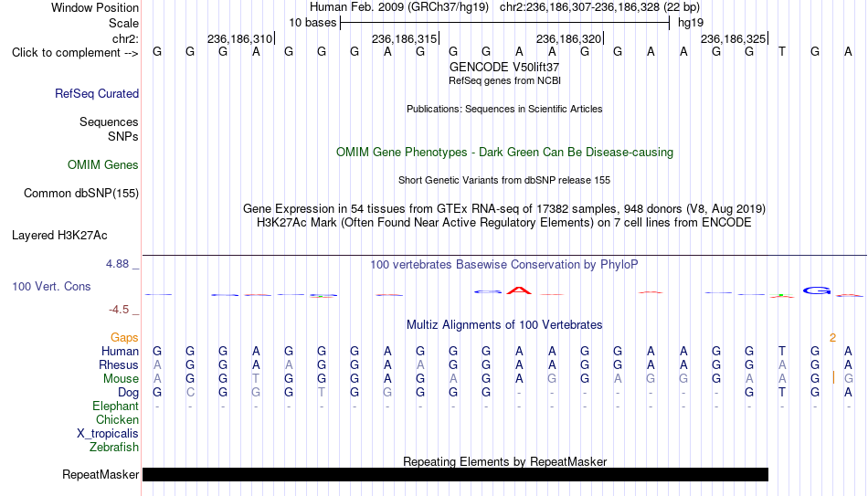Click the Chicken species row label

click(x=117, y=419)
